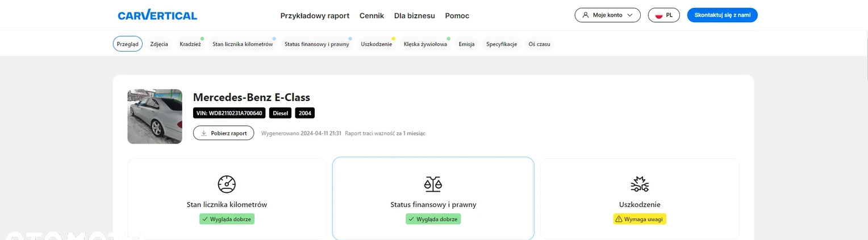Open Status finansowy i prawny tab
This screenshot has width=868, height=240.
(317, 44)
